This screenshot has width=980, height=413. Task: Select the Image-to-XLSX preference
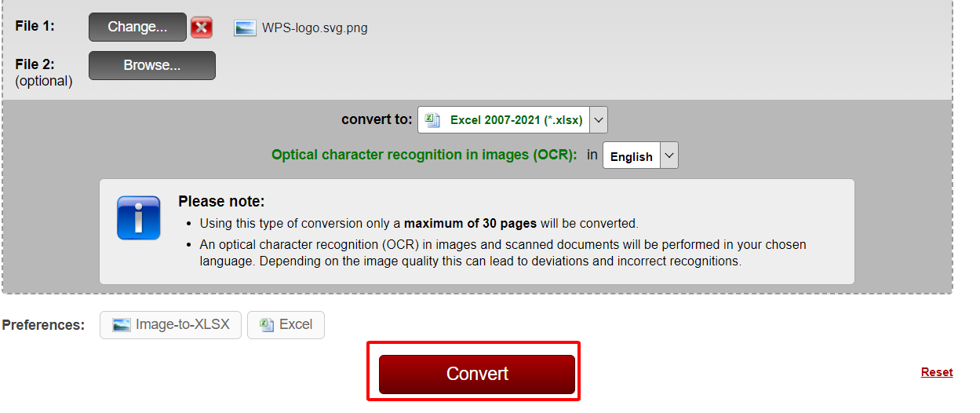pos(170,325)
